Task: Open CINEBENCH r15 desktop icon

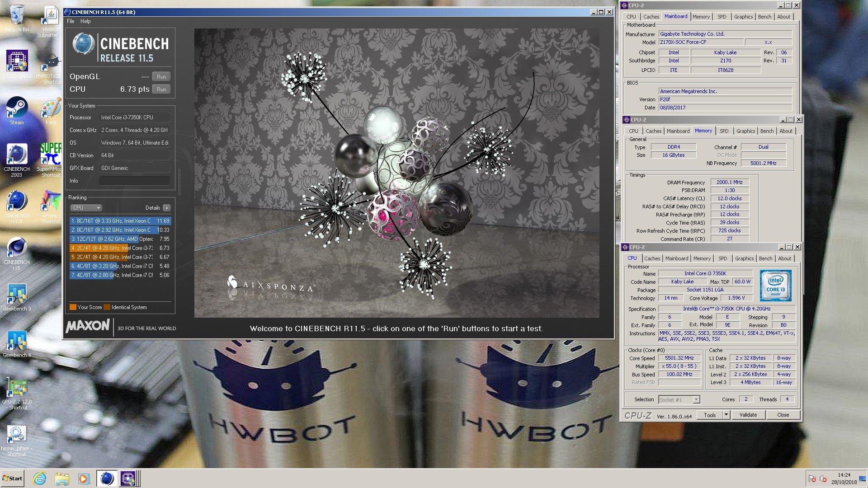Action: point(17,253)
